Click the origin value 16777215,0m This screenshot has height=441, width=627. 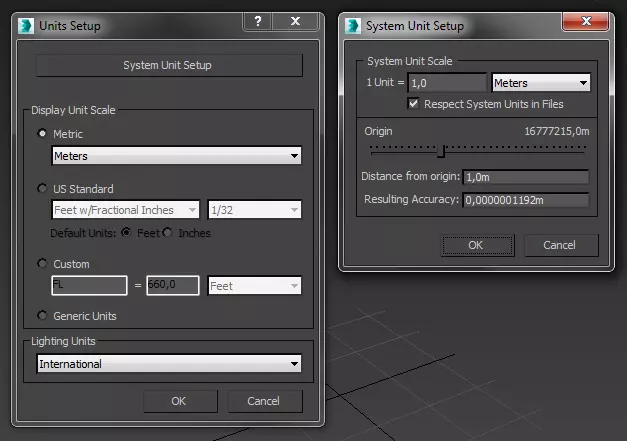click(x=557, y=131)
